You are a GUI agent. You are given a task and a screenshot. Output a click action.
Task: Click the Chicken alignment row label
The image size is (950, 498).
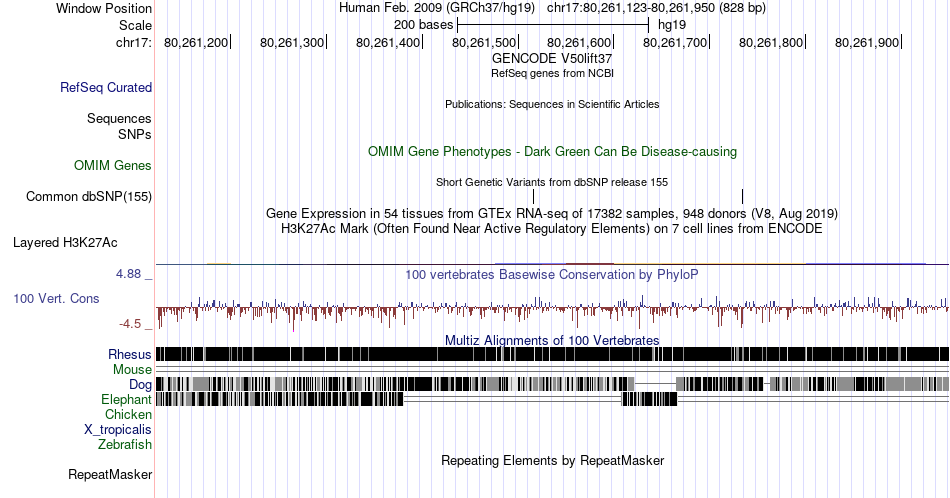click(128, 414)
